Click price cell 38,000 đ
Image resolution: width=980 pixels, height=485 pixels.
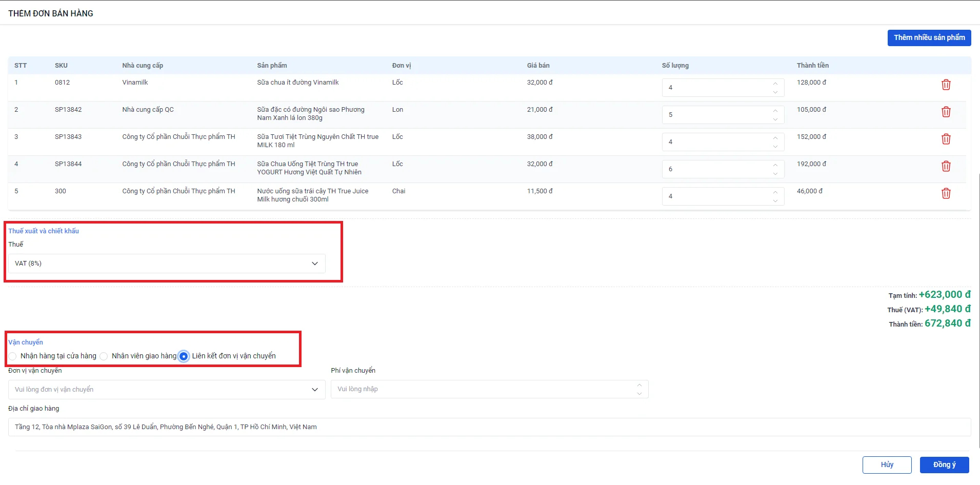pyautogui.click(x=539, y=137)
